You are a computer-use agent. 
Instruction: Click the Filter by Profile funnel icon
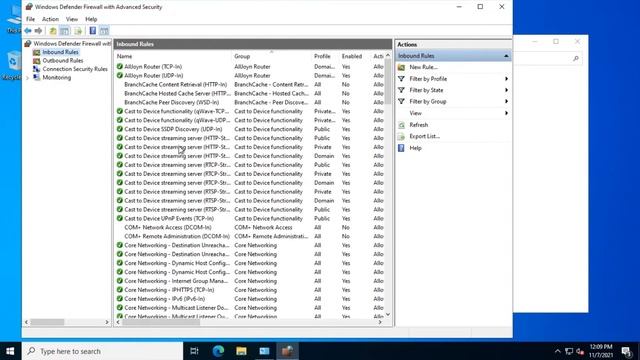pyautogui.click(x=401, y=79)
